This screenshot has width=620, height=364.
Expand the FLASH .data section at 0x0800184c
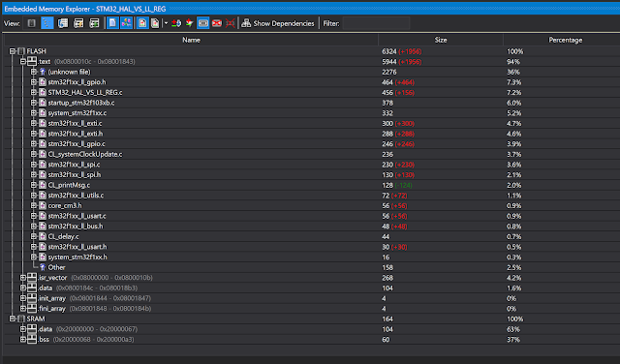[23, 288]
